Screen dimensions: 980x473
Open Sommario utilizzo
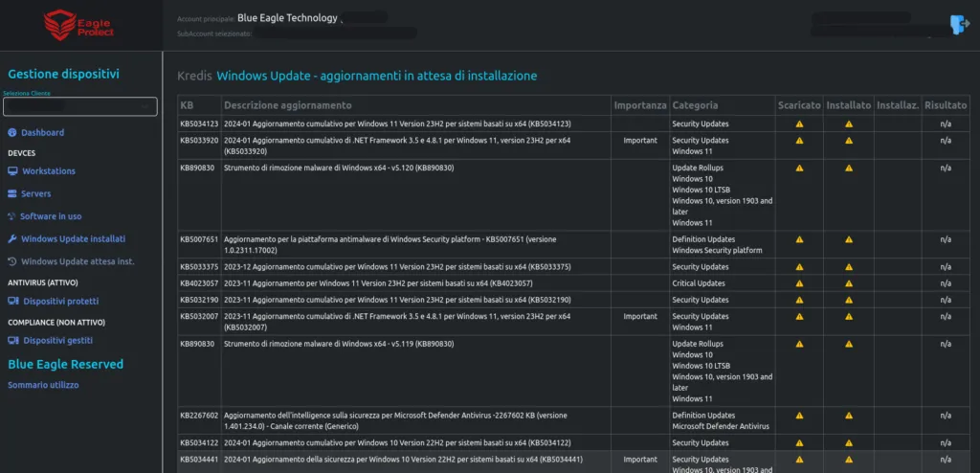(43, 385)
